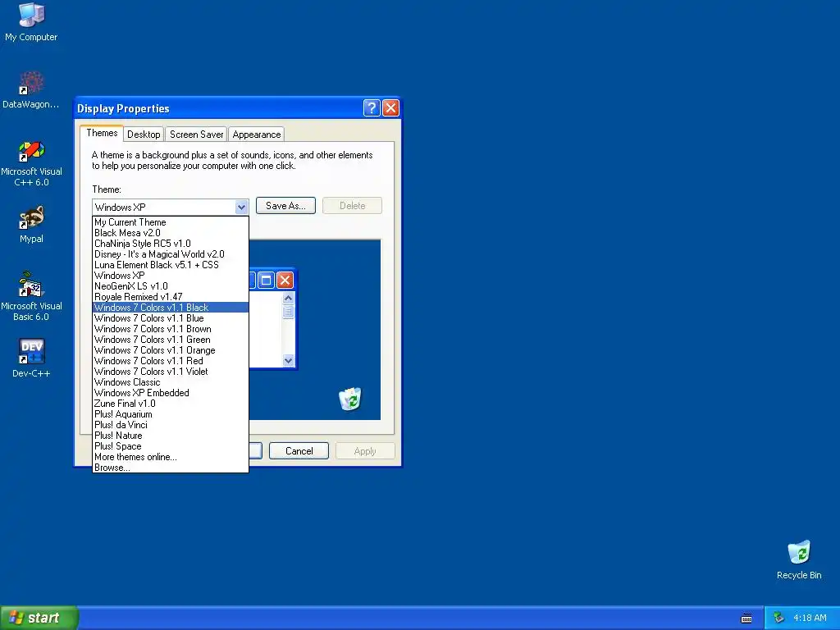The width and height of the screenshot is (840, 630).
Task: Click the Recycle Bin in theme preview
Action: (x=350, y=399)
